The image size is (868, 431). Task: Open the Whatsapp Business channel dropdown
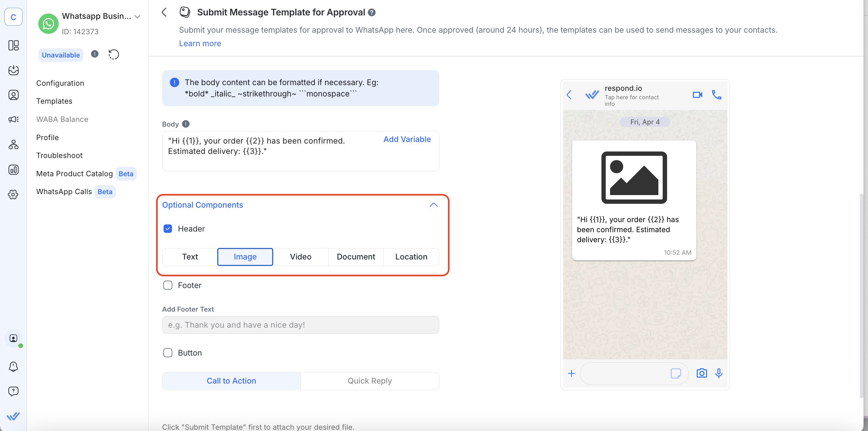point(137,16)
